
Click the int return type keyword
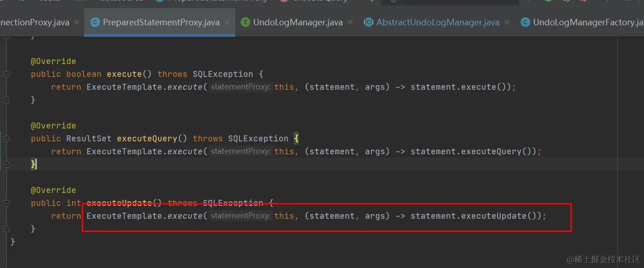pos(74,203)
